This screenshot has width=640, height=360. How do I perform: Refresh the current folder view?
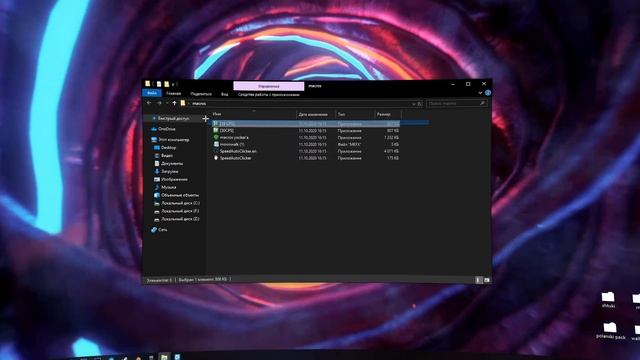420,104
